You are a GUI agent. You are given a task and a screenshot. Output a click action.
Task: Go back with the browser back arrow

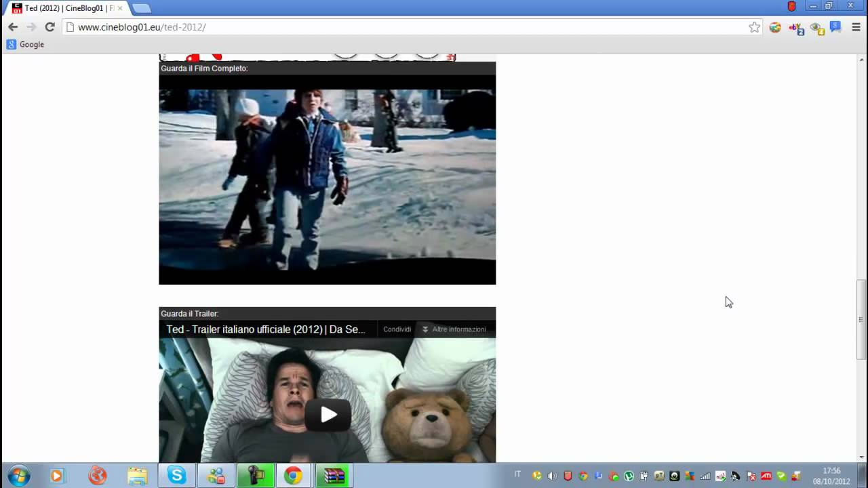point(13,27)
